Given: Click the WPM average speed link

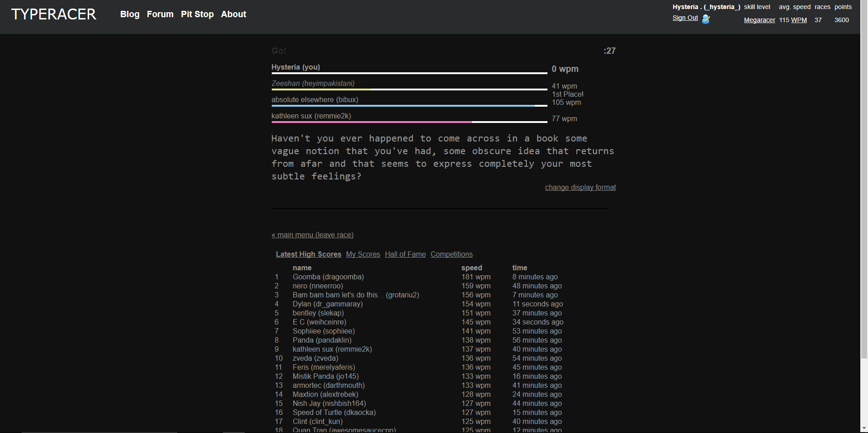Looking at the screenshot, I should (x=799, y=20).
